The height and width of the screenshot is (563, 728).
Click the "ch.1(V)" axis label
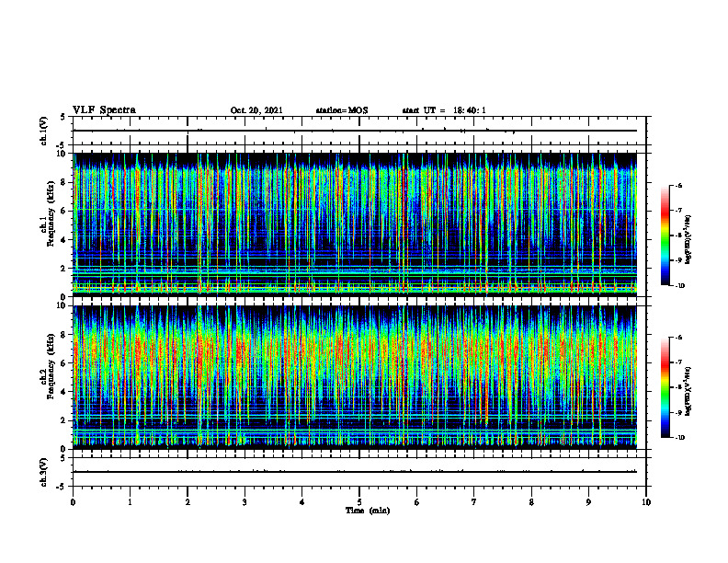(44, 131)
